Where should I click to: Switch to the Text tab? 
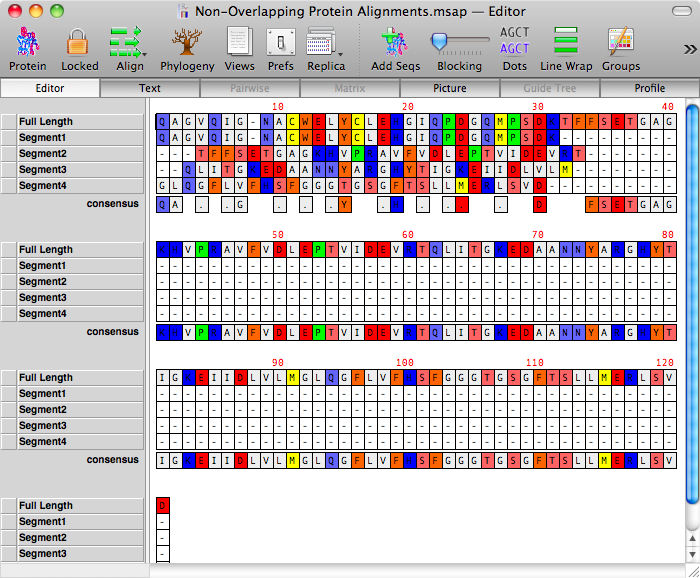coord(150,88)
